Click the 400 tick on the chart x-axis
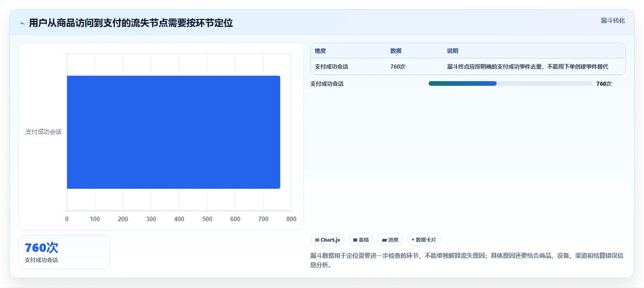Image resolution: width=644 pixels, height=288 pixels. (179, 219)
